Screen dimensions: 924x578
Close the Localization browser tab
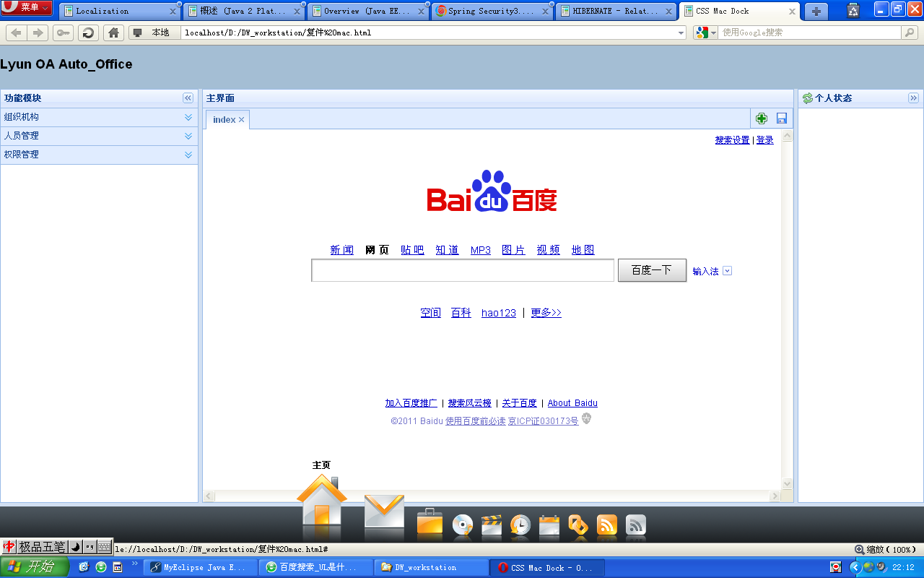173,12
